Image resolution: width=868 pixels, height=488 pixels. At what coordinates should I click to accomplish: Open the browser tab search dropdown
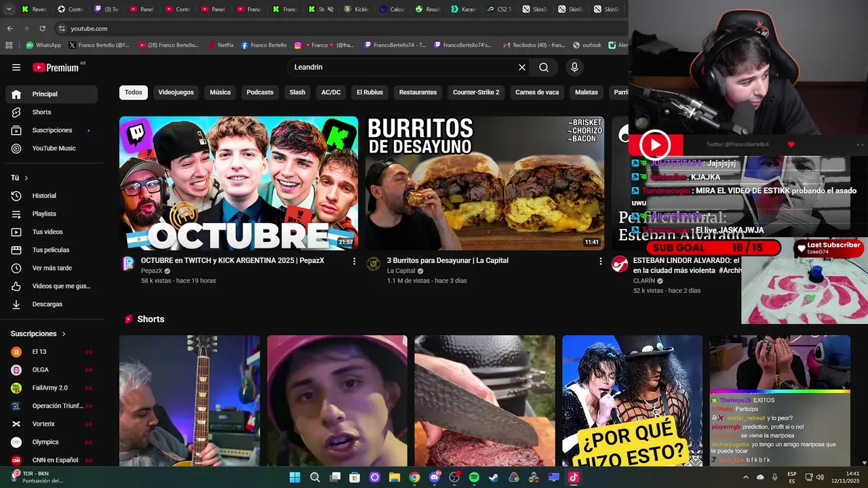click(x=9, y=9)
